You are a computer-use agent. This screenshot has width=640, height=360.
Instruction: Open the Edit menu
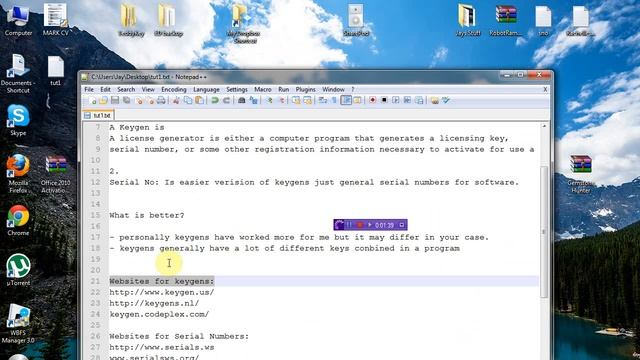point(105,89)
